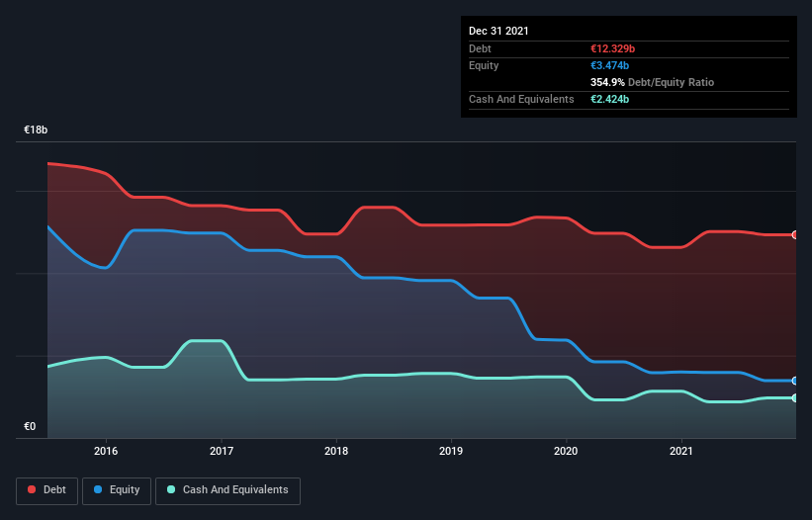Click the Dec 31 2021 tooltip date

tap(498, 31)
